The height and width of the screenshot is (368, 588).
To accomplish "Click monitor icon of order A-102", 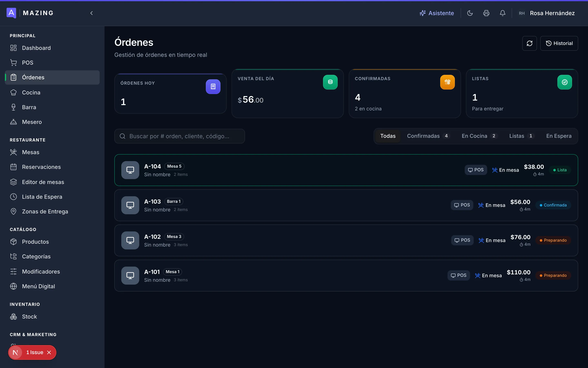I will coord(130,240).
